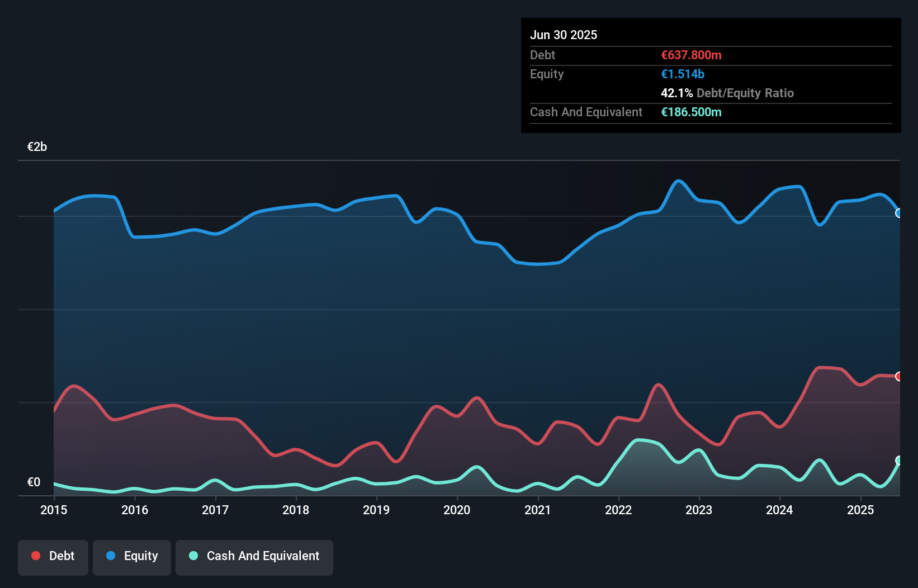
Task: Toggle the Cash And Equivalent legend button
Action: pos(254,556)
